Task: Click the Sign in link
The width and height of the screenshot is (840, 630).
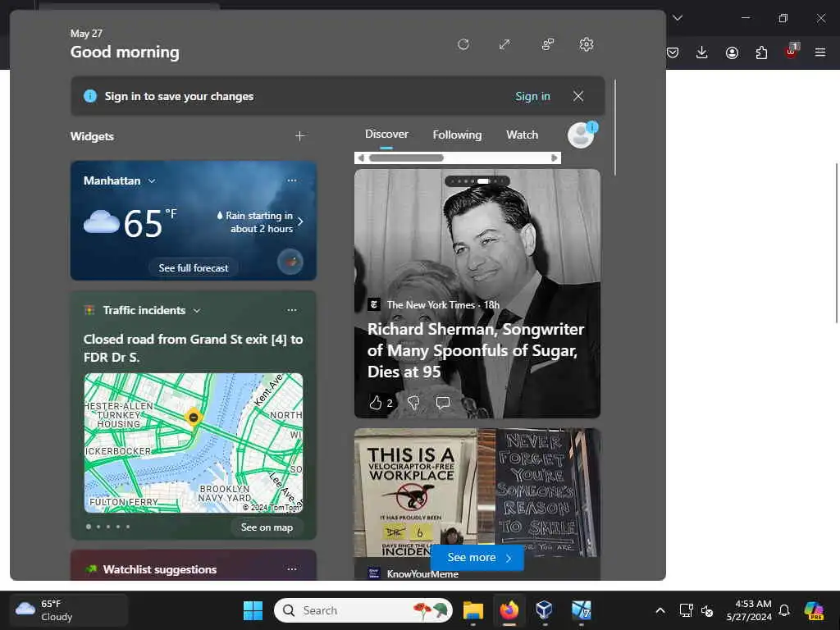Action: point(532,97)
